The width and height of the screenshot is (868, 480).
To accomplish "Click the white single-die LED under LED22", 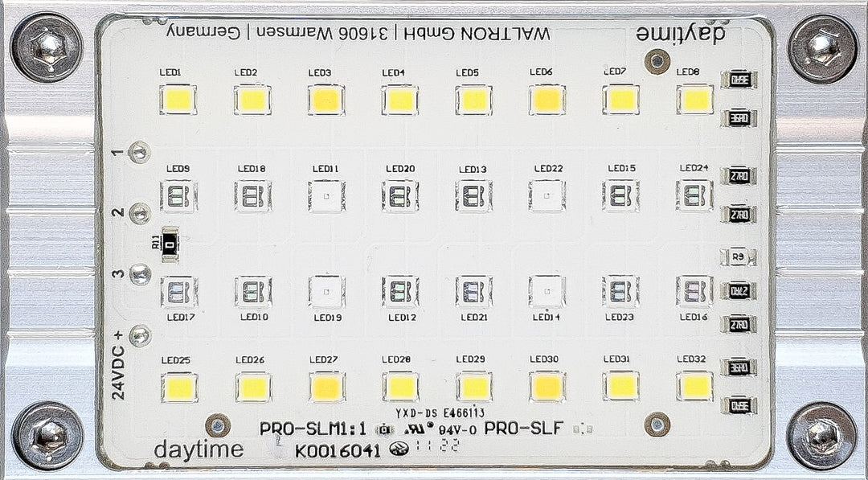I will [547, 196].
